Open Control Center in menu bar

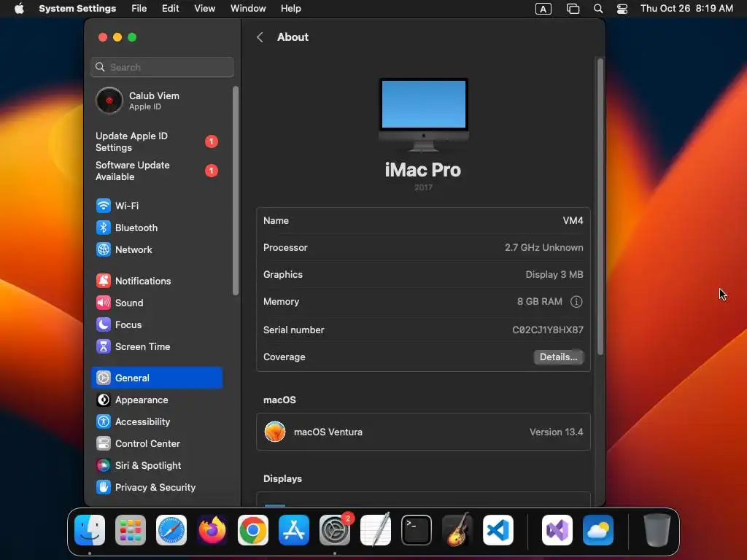click(622, 9)
